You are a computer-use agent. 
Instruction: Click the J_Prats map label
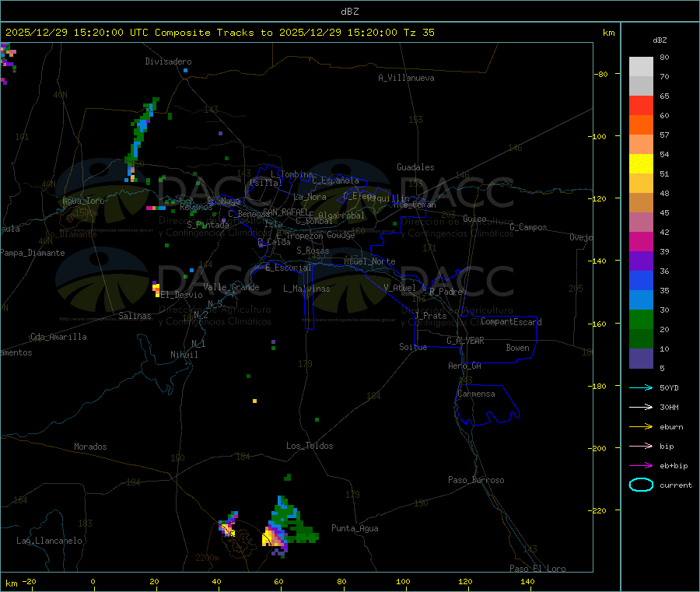click(x=431, y=316)
